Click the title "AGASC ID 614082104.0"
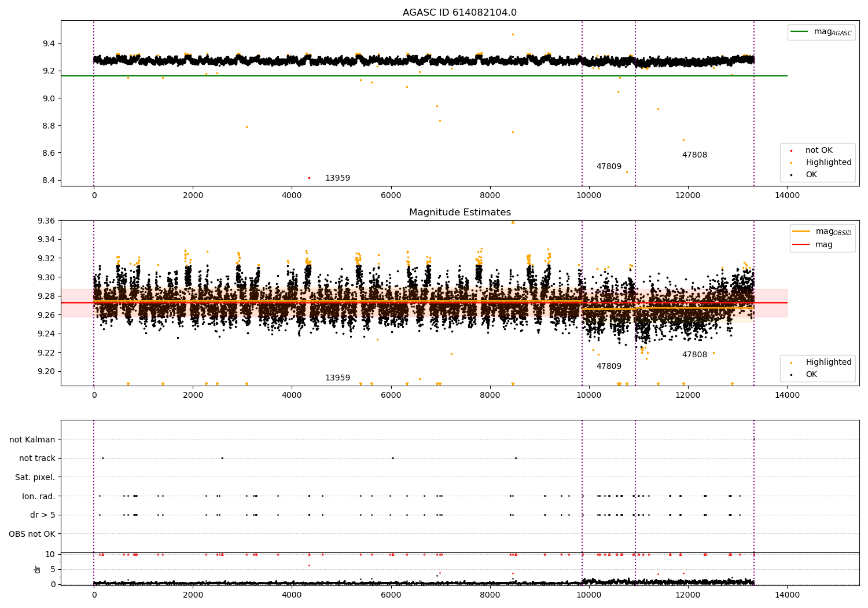 tap(459, 13)
